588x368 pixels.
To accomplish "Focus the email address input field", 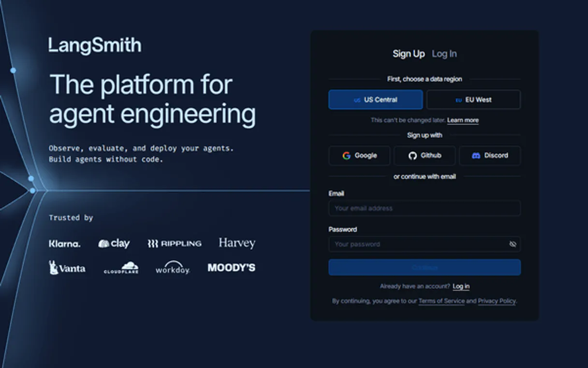I will (x=424, y=208).
